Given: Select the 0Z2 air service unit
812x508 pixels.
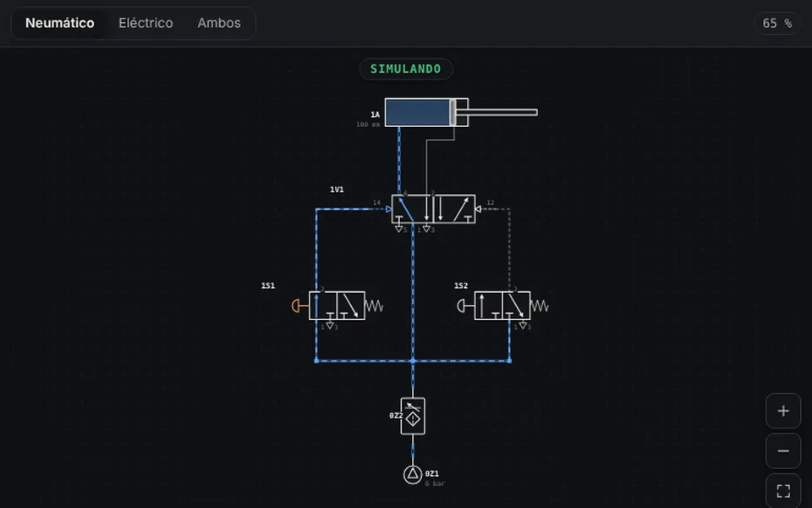Looking at the screenshot, I should [413, 416].
